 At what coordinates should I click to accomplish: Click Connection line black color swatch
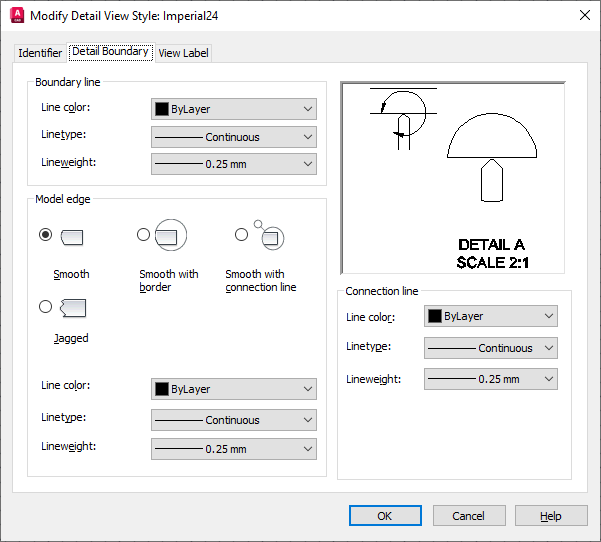(x=435, y=316)
